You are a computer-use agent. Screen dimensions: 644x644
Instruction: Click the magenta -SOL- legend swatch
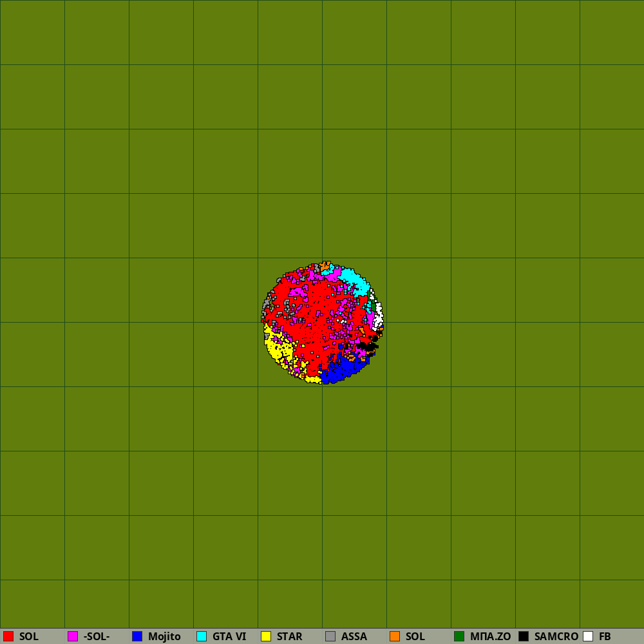pos(73,636)
